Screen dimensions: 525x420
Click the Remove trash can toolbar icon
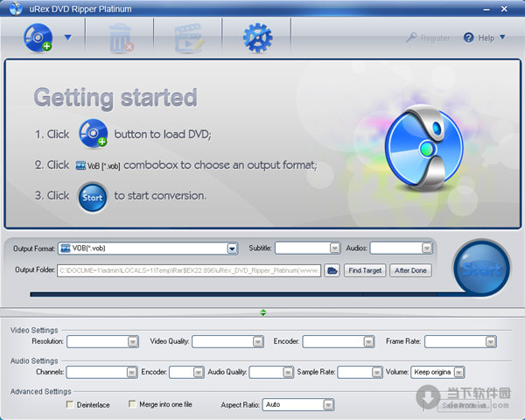[121, 38]
